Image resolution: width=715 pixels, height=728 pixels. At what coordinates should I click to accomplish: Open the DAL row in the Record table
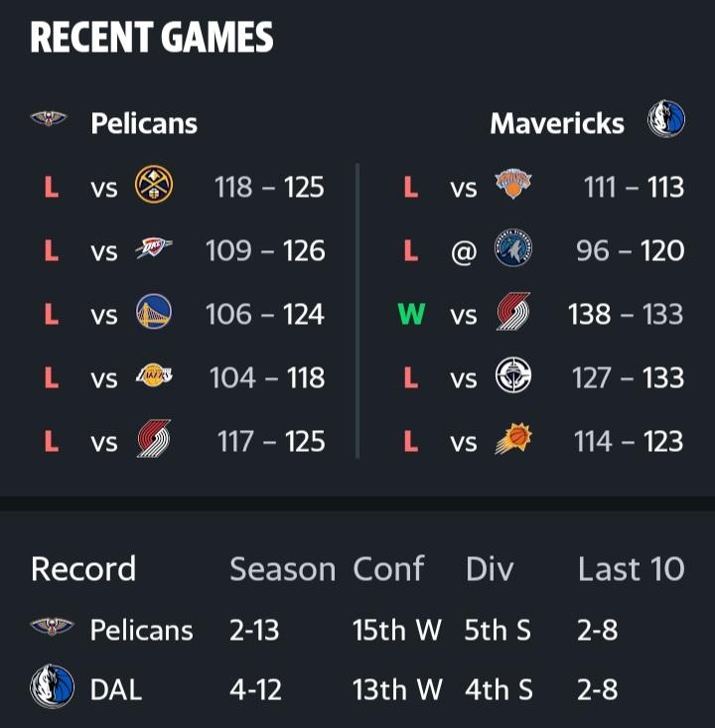tap(116, 689)
